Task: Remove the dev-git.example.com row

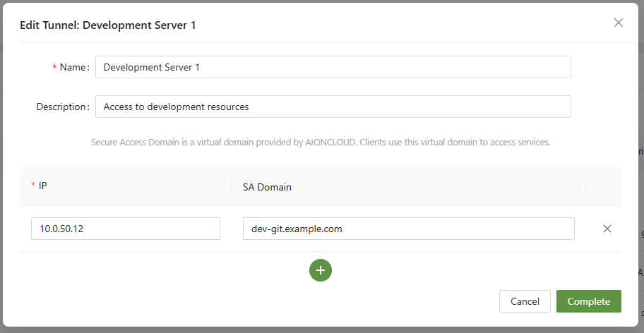Action: [x=607, y=229]
